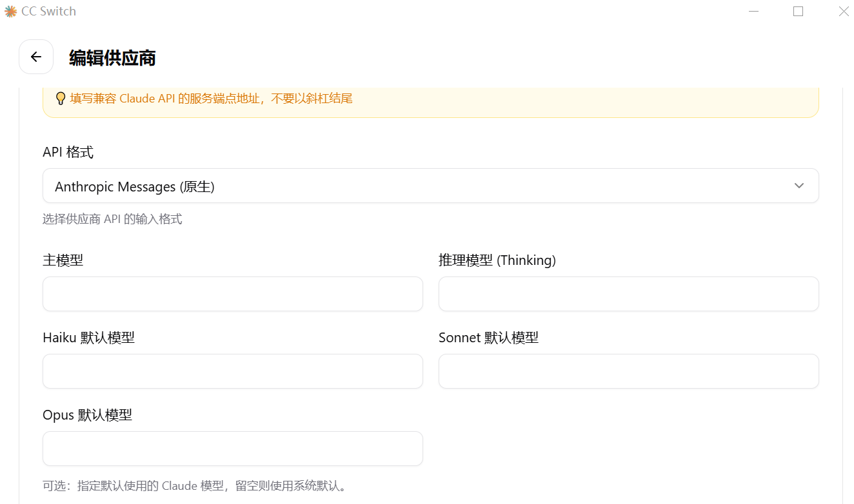Click the API 格式 label

pos(68,152)
